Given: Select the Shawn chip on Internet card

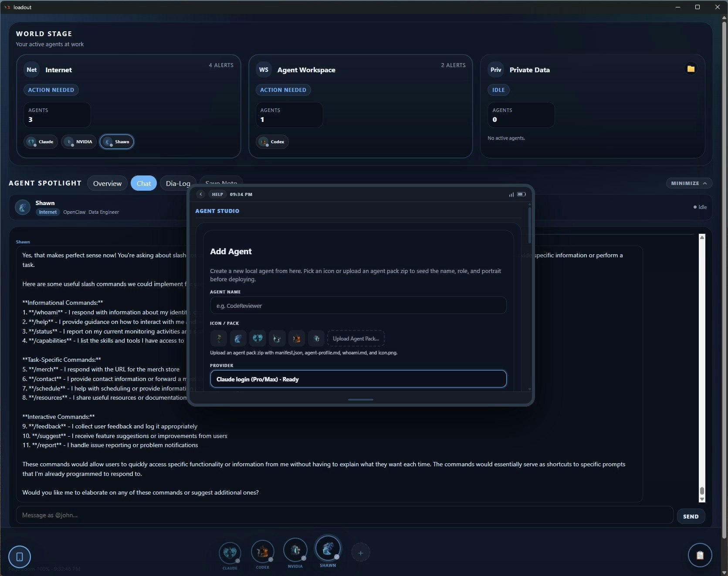Looking at the screenshot, I should coord(117,142).
